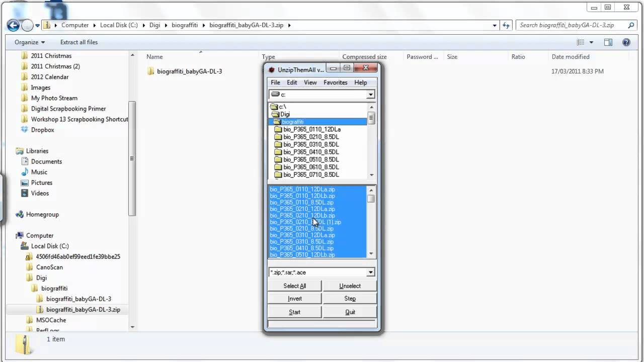Open address bar history dropdown
Viewport: 644px width, 362px height.
click(495, 25)
